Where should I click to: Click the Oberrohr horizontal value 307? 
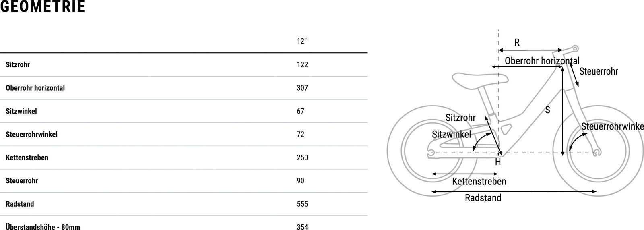302,88
